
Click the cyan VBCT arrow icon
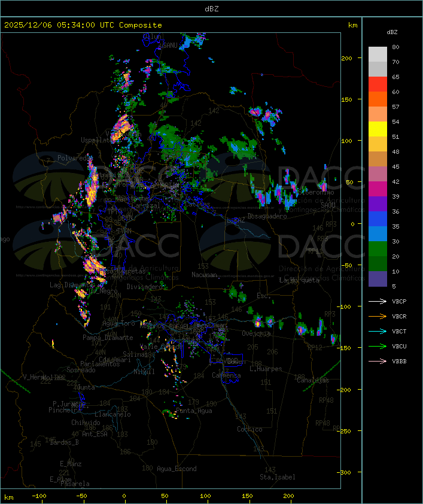coord(378,332)
